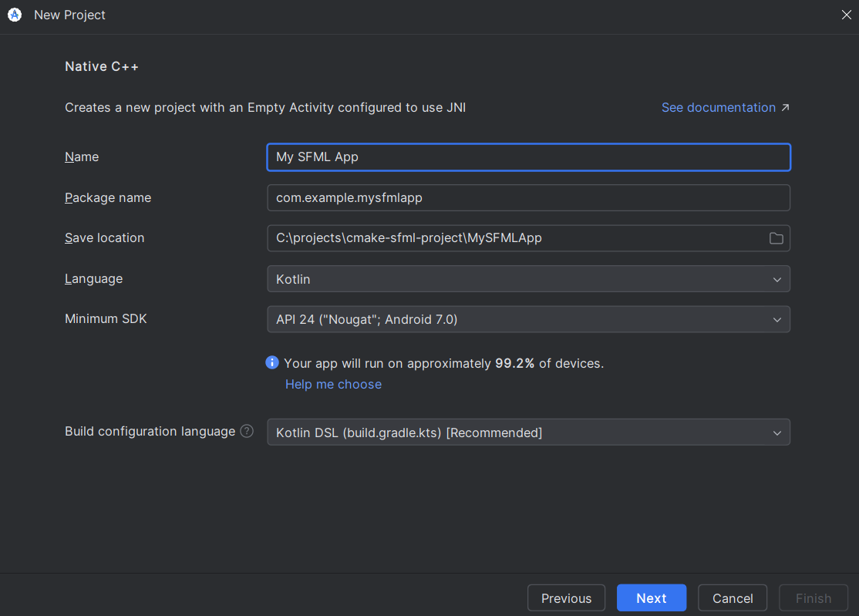The height and width of the screenshot is (616, 859).
Task: Click the help question mark beside Build configuration language
Action: tap(246, 431)
